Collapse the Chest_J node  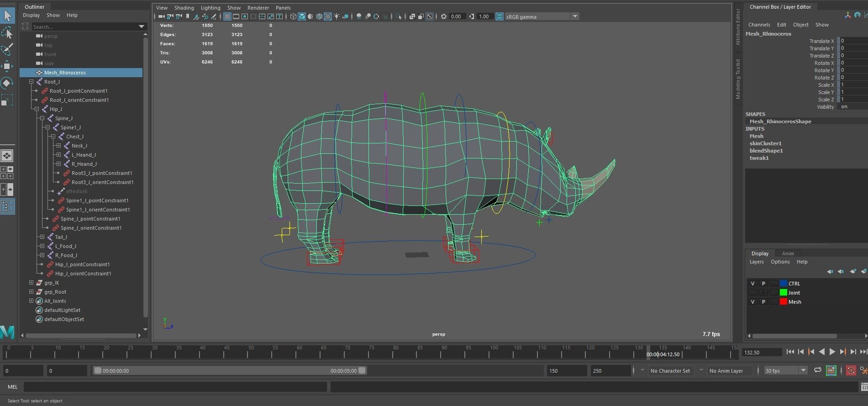[53, 137]
